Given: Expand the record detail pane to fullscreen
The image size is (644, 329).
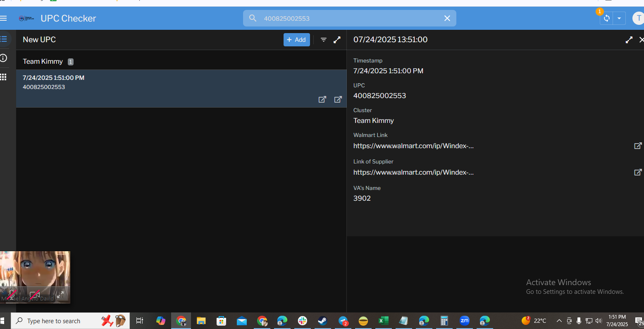Looking at the screenshot, I should 629,40.
